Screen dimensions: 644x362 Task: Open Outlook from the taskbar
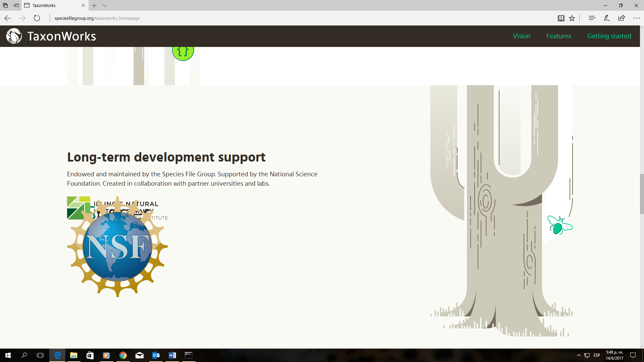[x=156, y=355]
